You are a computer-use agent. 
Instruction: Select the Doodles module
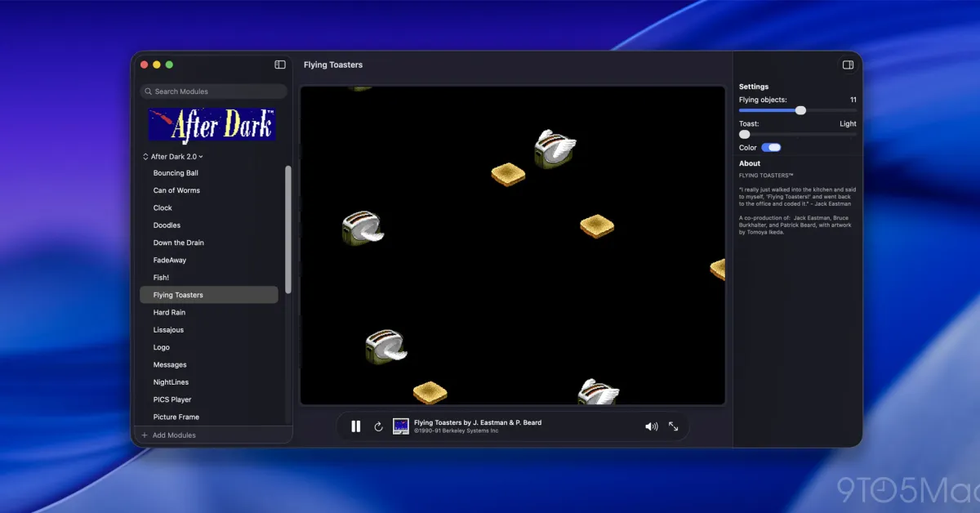[209, 225]
